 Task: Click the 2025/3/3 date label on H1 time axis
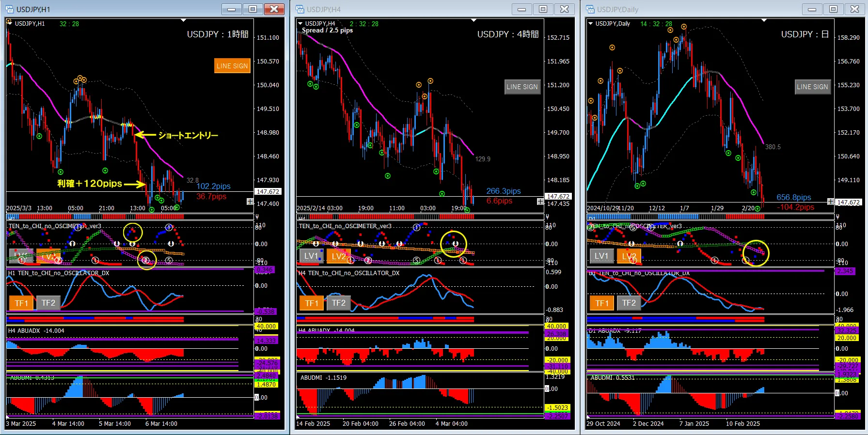(19, 208)
